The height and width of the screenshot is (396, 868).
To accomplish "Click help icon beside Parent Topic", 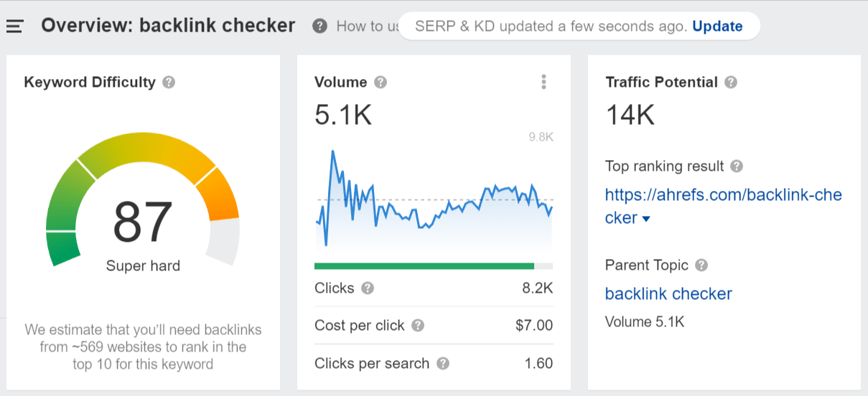I will tap(701, 265).
